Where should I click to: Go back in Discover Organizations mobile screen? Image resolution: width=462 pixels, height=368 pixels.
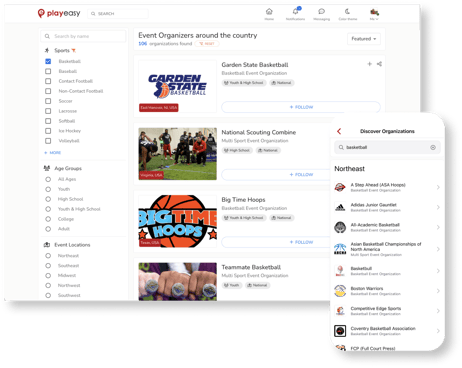point(339,131)
